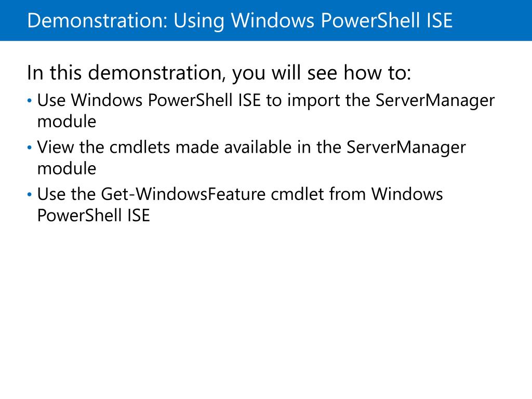Select the second bullet dot before 'View the cmdlets'

pos(30,148)
